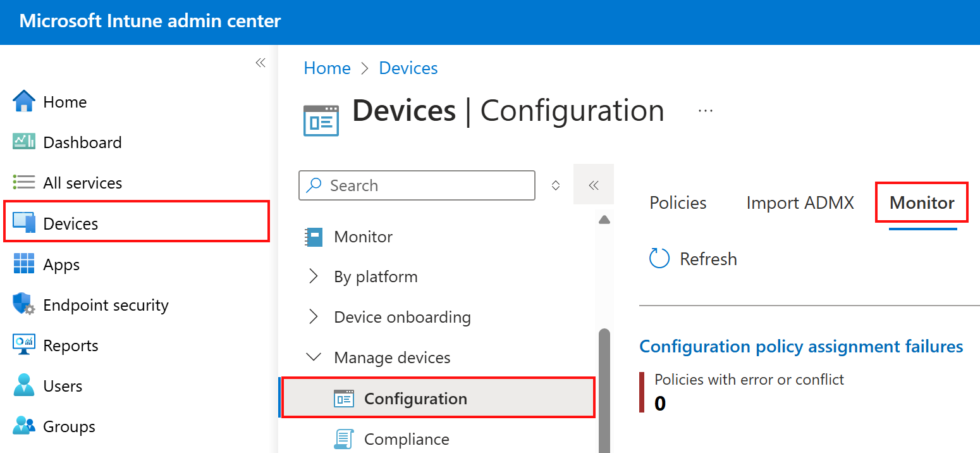Select the Home icon in the left sidebar
Screen dimensions: 980x453
click(23, 101)
